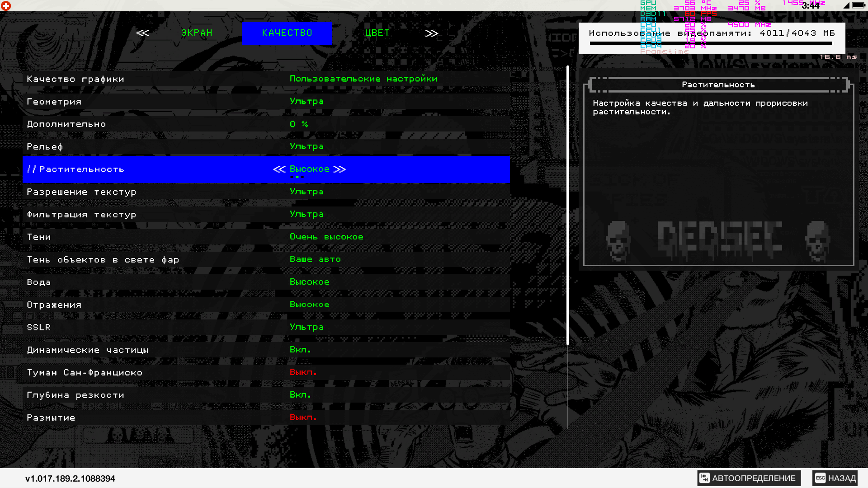Increase Растительность with its right arrows

[340, 169]
